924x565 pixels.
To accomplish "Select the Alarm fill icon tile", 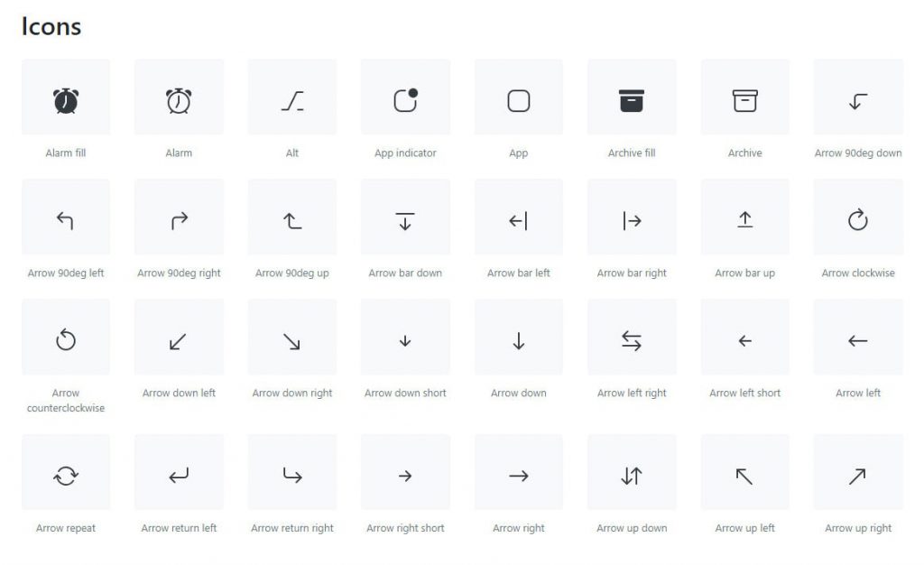I will pyautogui.click(x=65, y=97).
